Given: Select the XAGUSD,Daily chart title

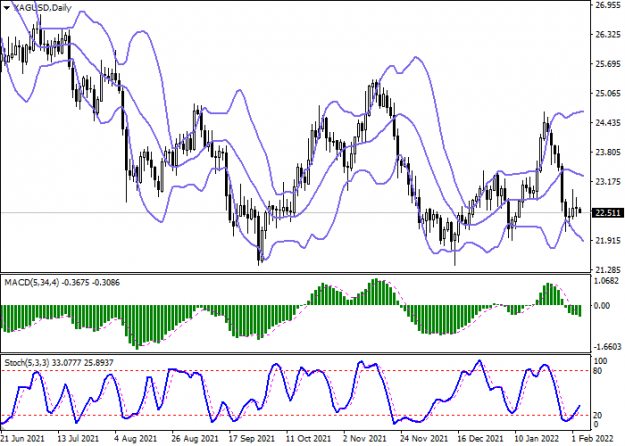Looking at the screenshot, I should click(43, 8).
